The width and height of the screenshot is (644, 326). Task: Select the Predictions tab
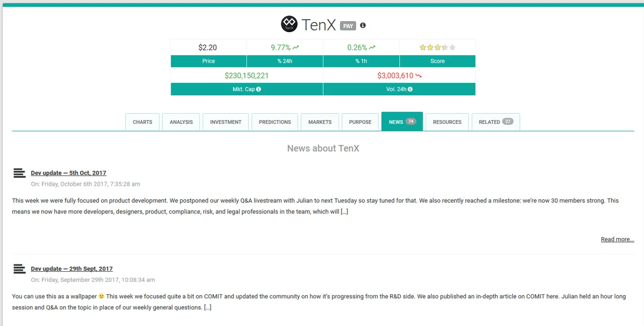275,122
